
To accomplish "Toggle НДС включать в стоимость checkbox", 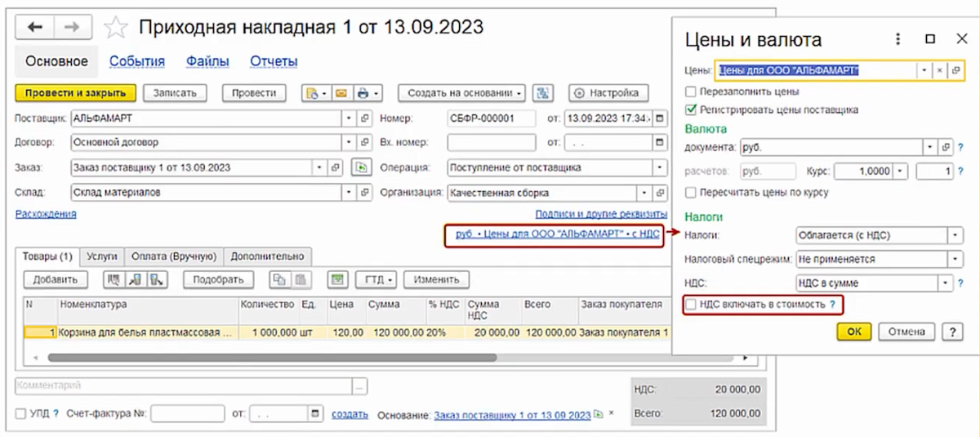I will click(x=692, y=304).
